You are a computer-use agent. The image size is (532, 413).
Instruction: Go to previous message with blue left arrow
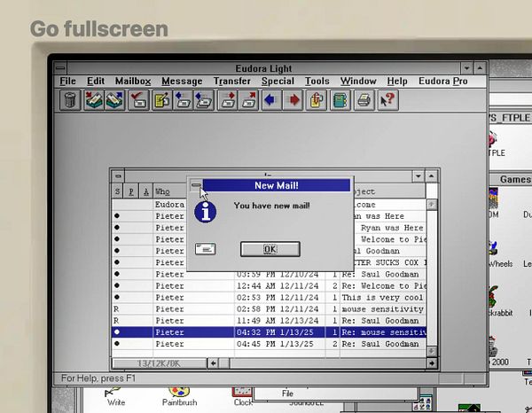(272, 100)
